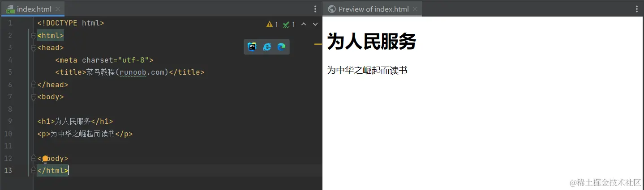644x190 pixels.
Task: Click the meta charset="utf-8" code line
Action: 104,60
